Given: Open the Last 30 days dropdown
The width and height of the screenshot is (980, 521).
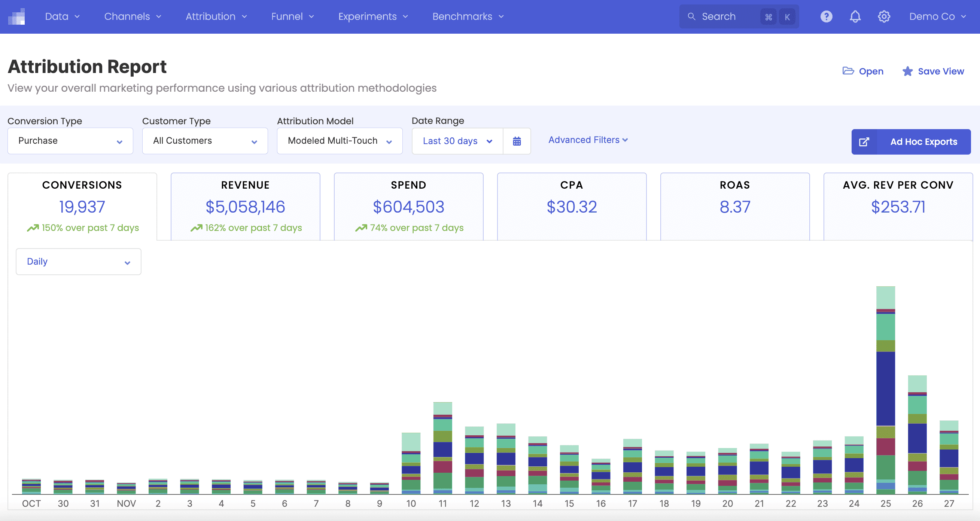Looking at the screenshot, I should 457,141.
